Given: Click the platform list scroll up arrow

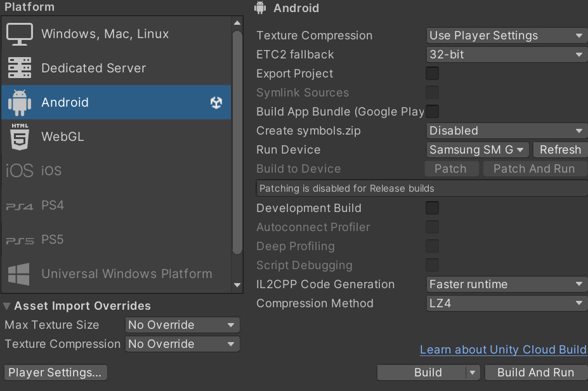Looking at the screenshot, I should pyautogui.click(x=237, y=23).
